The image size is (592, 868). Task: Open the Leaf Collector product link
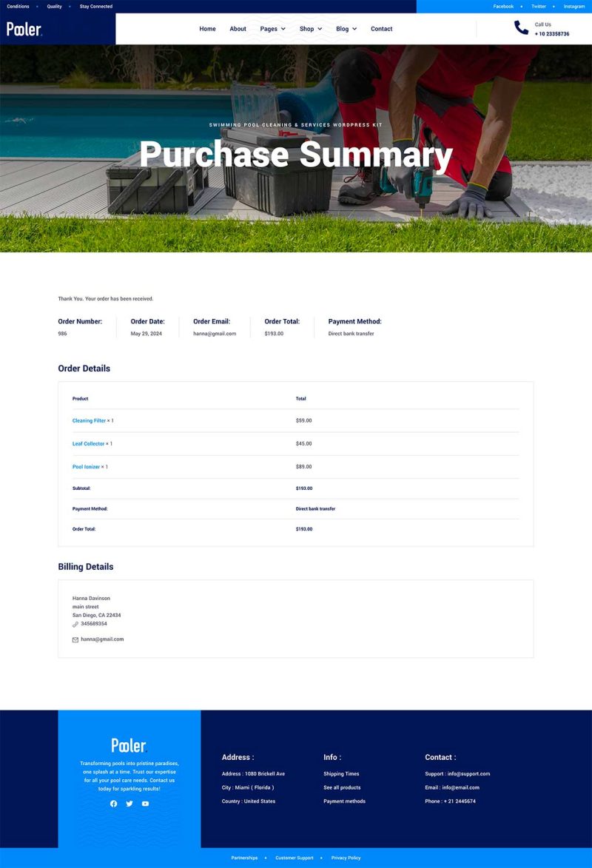pos(88,444)
